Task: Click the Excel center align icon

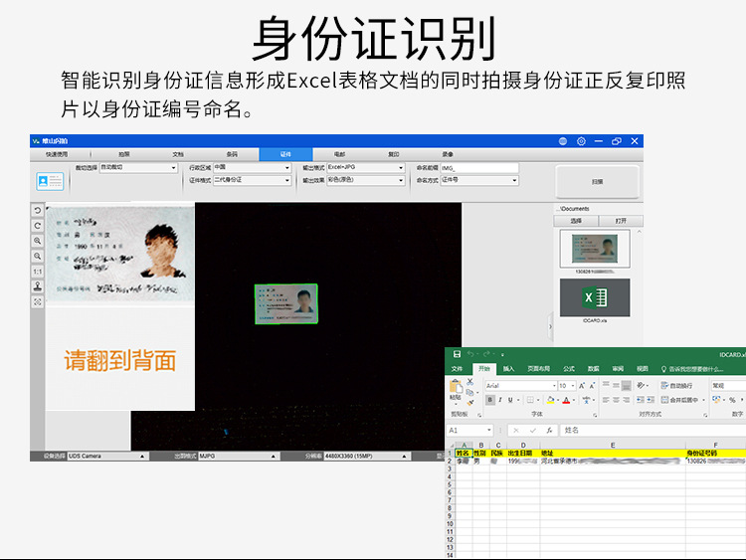Action: click(x=616, y=400)
